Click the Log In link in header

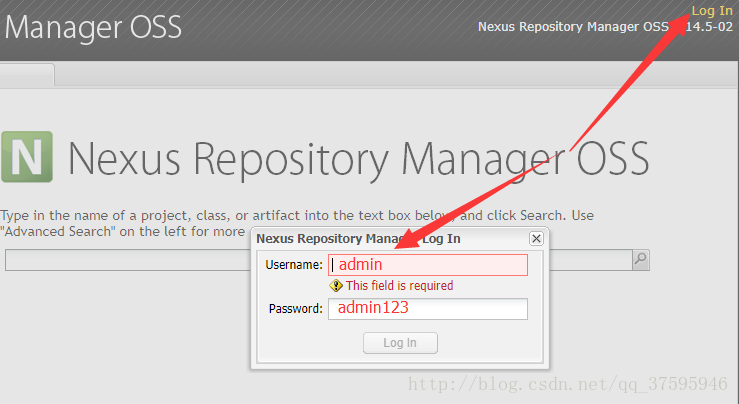(x=712, y=10)
